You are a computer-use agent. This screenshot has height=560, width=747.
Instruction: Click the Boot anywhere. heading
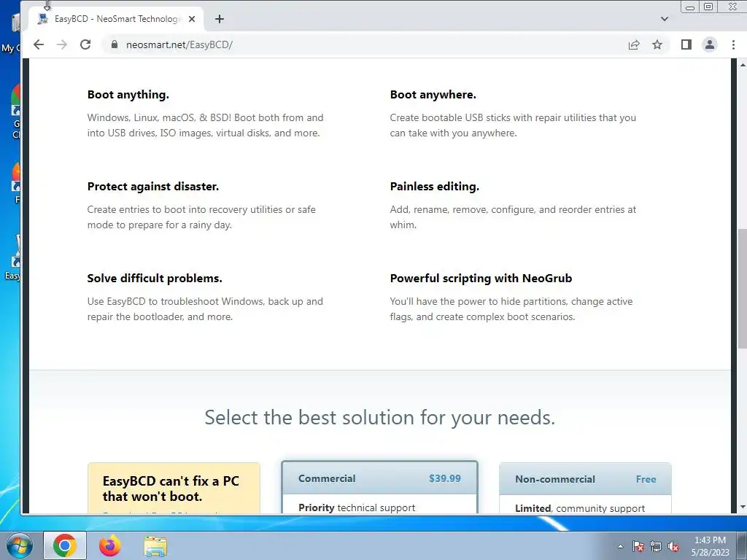coord(433,94)
